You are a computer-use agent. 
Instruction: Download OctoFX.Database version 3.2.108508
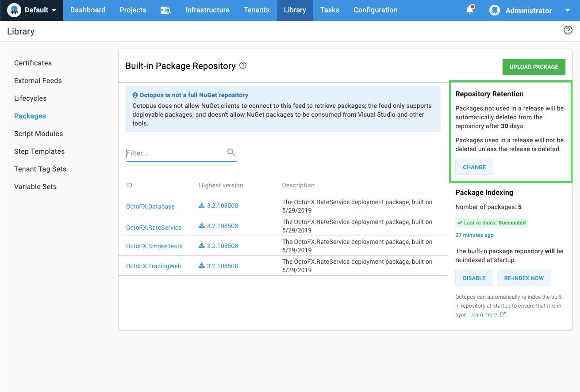pos(219,206)
